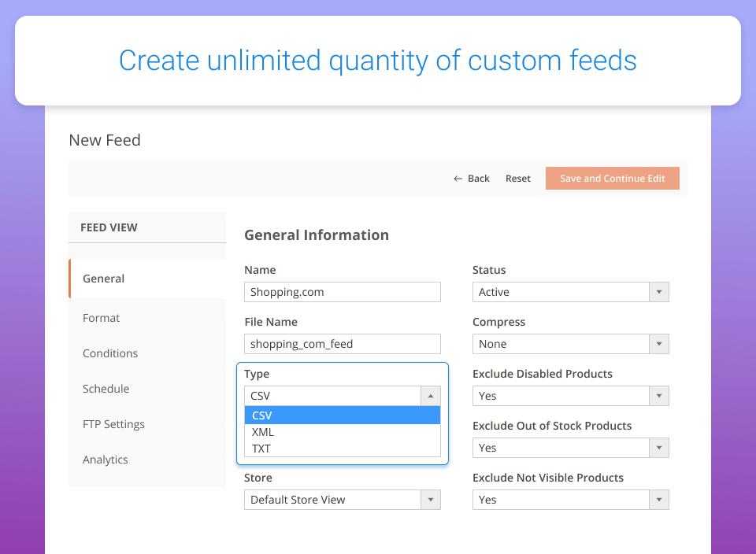Click the Status dropdown arrow icon

click(x=659, y=292)
